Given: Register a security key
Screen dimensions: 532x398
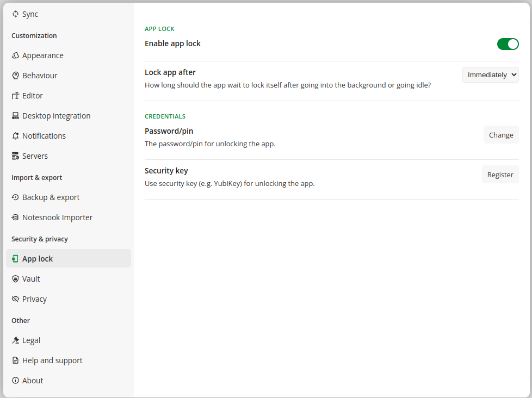Looking at the screenshot, I should 500,175.
